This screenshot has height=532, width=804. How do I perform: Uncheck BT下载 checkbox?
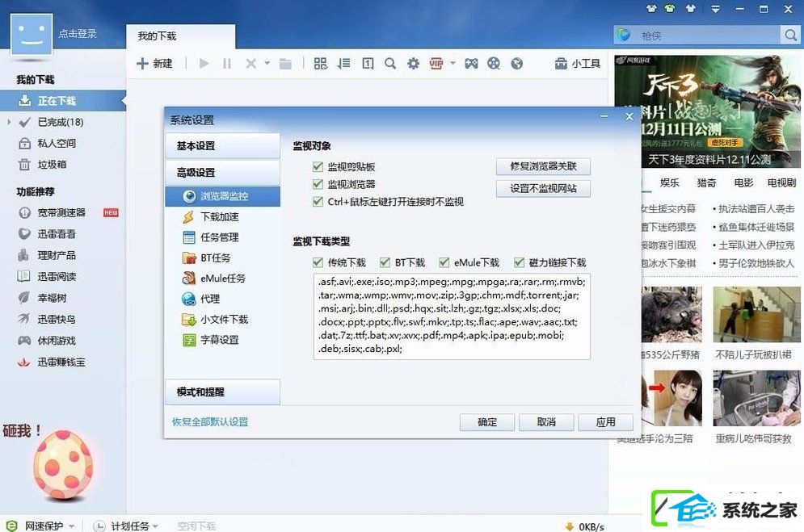point(385,262)
